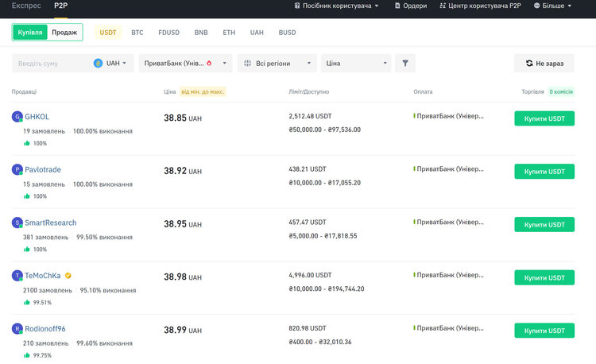This screenshot has height=364, width=596.
Task: Click the globe icon in regions filter
Action: pyautogui.click(x=247, y=63)
